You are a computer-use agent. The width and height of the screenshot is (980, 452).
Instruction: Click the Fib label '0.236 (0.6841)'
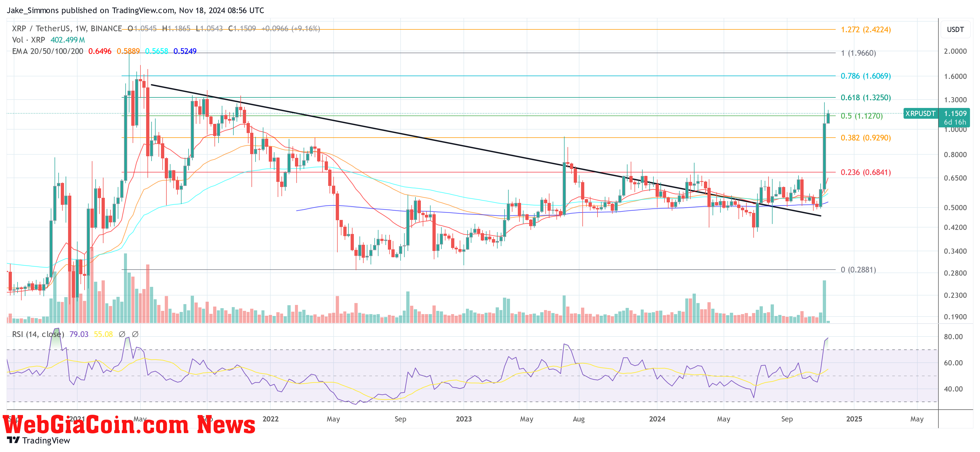point(866,173)
